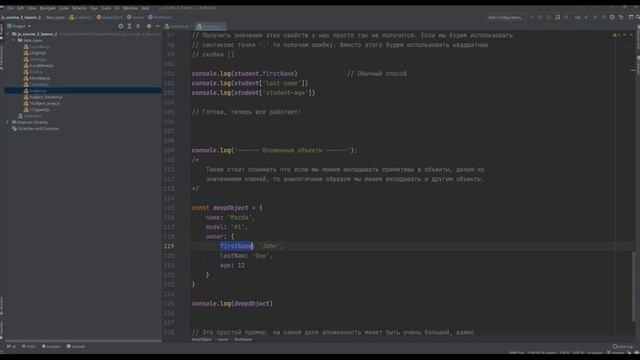
Task: Open the Run menu
Action: [94, 8]
